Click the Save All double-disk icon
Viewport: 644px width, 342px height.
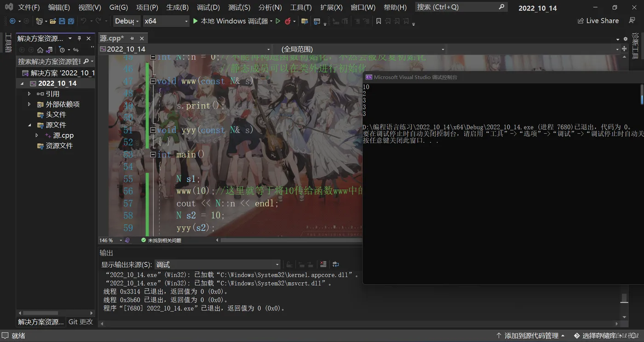(x=71, y=21)
